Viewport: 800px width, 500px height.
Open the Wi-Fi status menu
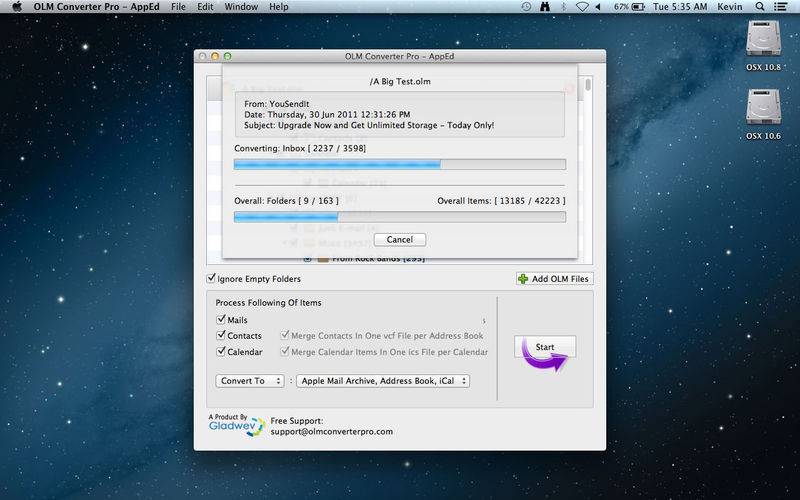pyautogui.click(x=582, y=7)
